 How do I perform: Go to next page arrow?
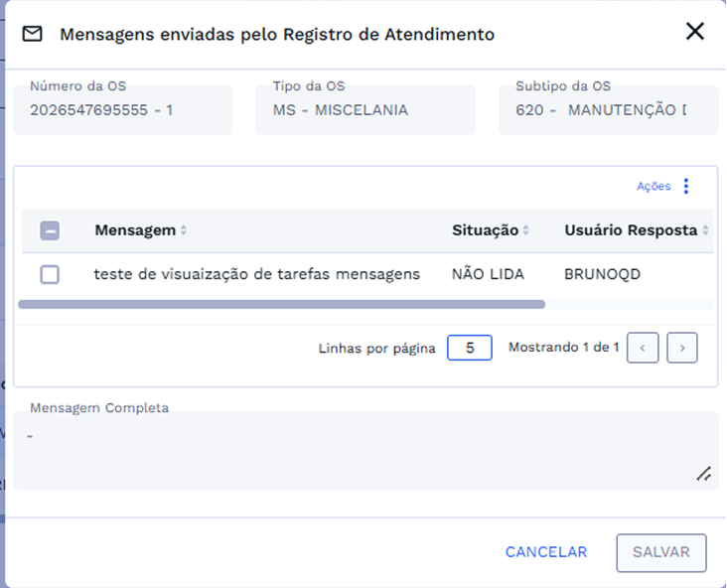[682, 348]
